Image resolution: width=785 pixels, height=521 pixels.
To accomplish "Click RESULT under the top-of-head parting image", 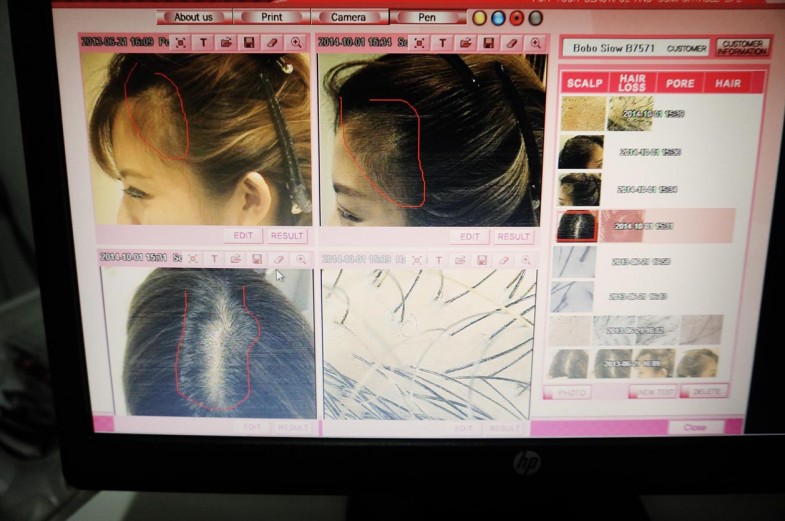I will coord(293,427).
